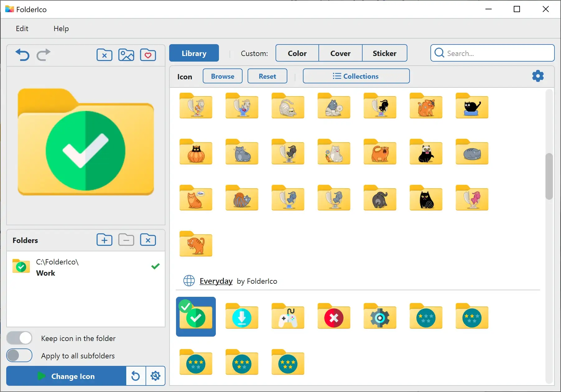The image size is (561, 392).
Task: Click the Change Icon button
Action: (66, 376)
